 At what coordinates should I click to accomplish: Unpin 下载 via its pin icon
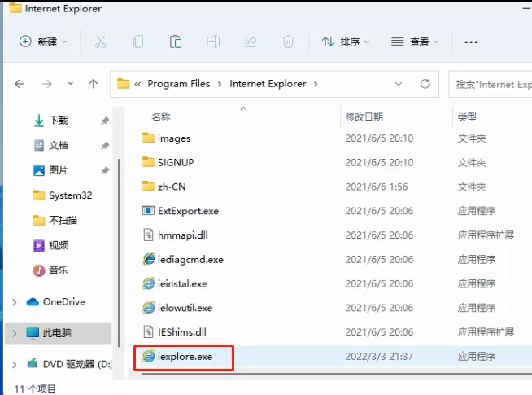pos(105,121)
